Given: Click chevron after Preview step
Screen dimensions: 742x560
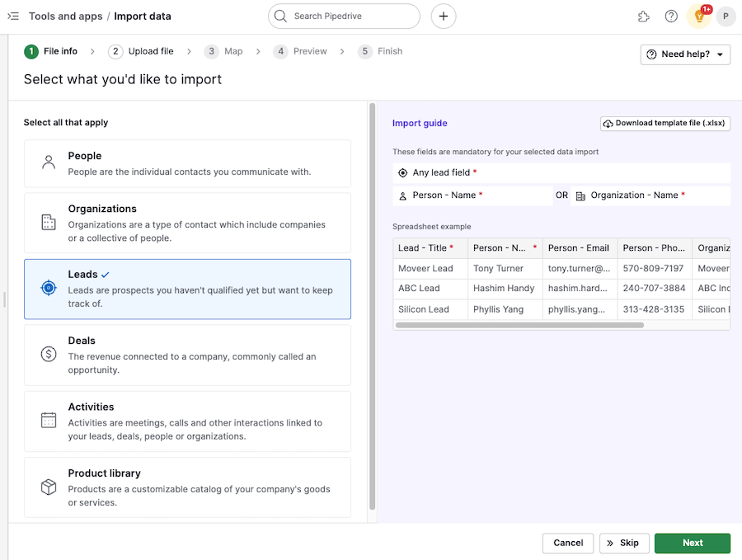Looking at the screenshot, I should point(342,52).
